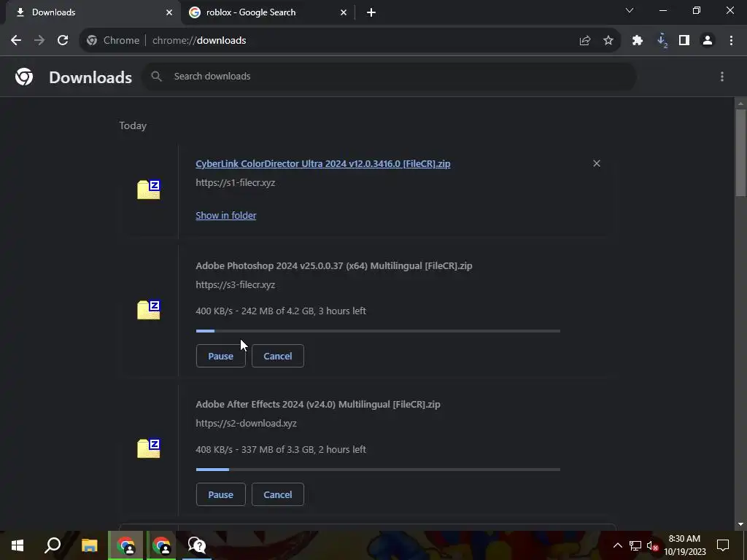Viewport: 747px width, 560px height.
Task: Show hidden system tray icons
Action: click(x=617, y=545)
